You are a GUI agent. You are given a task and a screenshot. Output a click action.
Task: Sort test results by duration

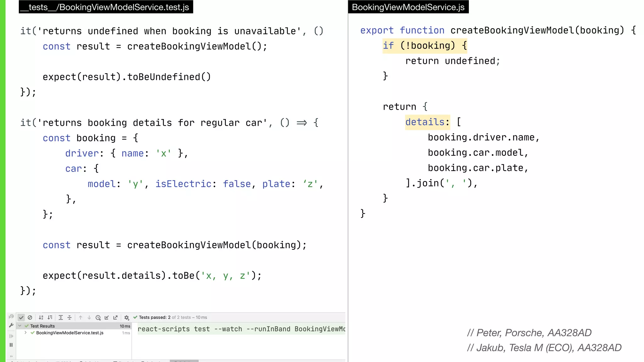pos(50,317)
